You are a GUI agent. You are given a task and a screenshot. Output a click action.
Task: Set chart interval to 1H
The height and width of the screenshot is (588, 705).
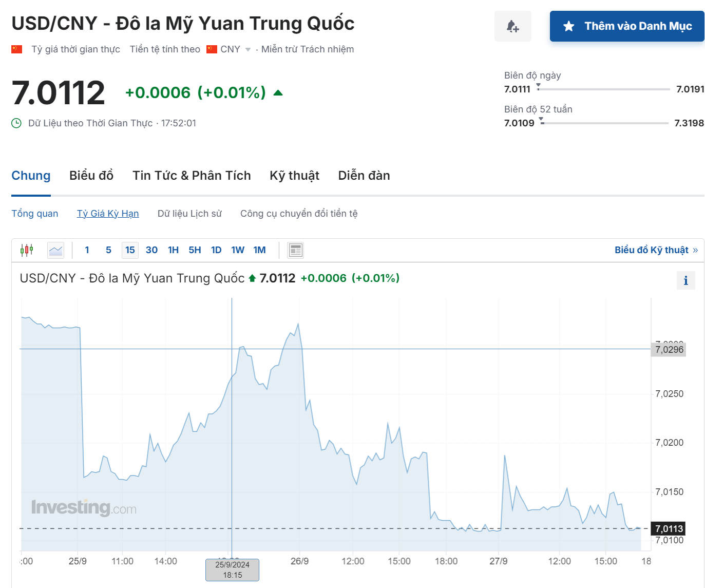coord(173,250)
